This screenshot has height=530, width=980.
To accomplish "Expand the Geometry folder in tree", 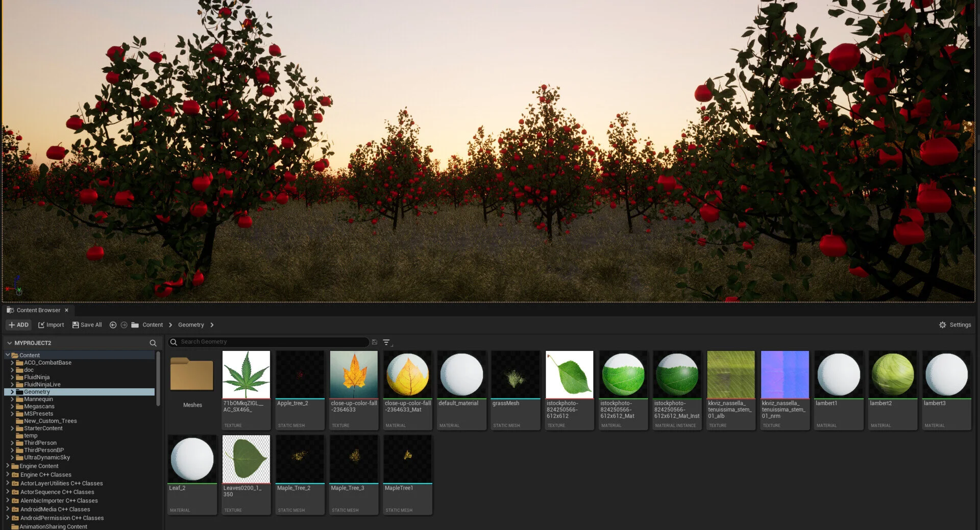I will [x=12, y=392].
